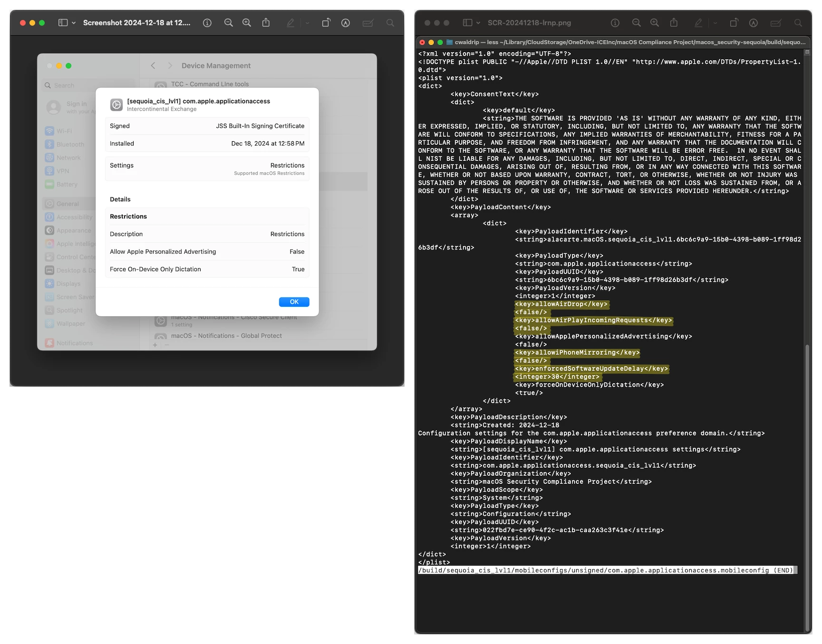Open Accessibility settings in sidebar

[x=70, y=217]
